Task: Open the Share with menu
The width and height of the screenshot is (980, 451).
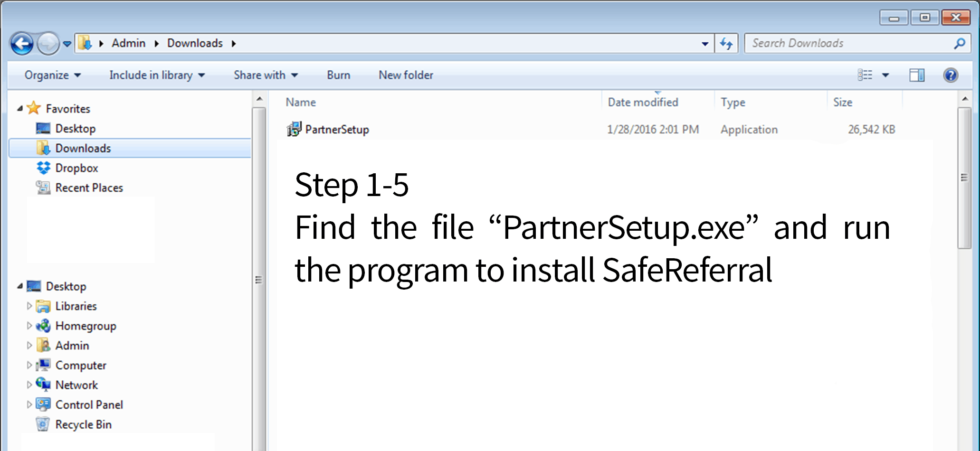Action: point(265,75)
